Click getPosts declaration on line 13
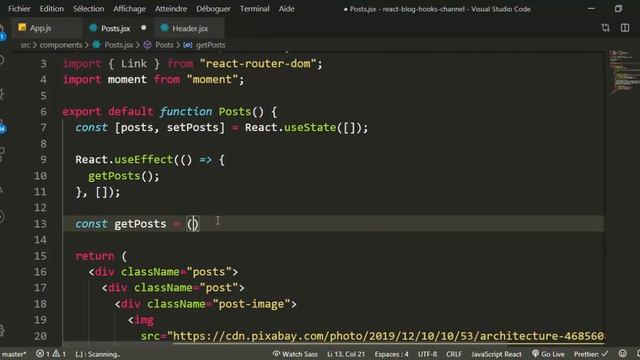The width and height of the screenshot is (640, 360). click(x=140, y=224)
